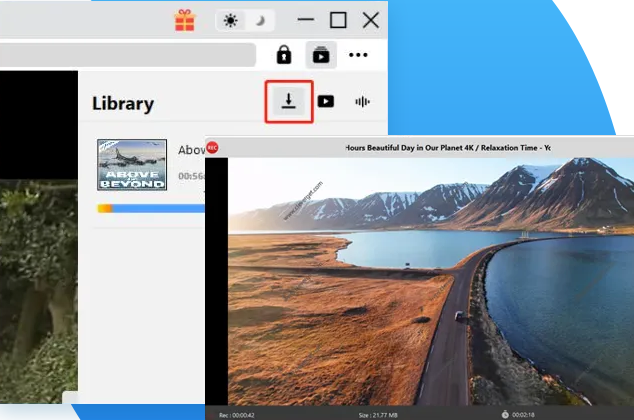Click the timer clock icon in recorder
Image resolution: width=634 pixels, height=420 pixels.
coord(505,414)
